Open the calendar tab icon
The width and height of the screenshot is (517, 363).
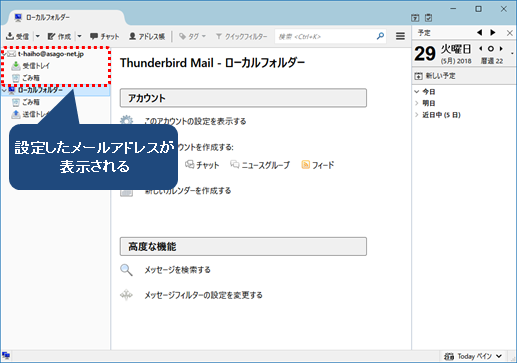tap(415, 18)
